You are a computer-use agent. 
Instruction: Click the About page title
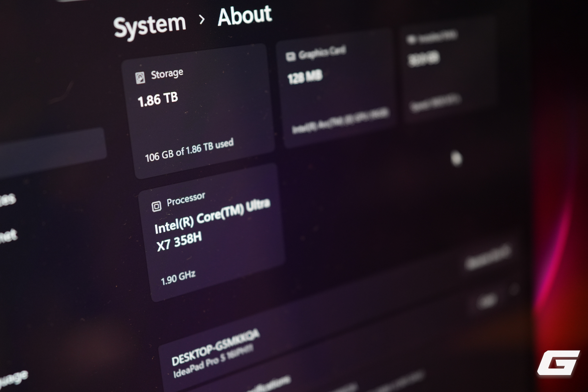click(244, 16)
